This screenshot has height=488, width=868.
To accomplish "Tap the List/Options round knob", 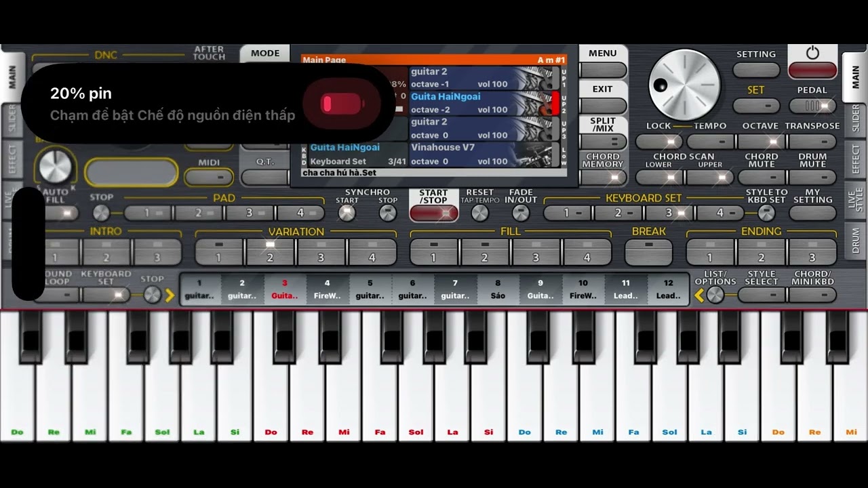I will coord(715,295).
